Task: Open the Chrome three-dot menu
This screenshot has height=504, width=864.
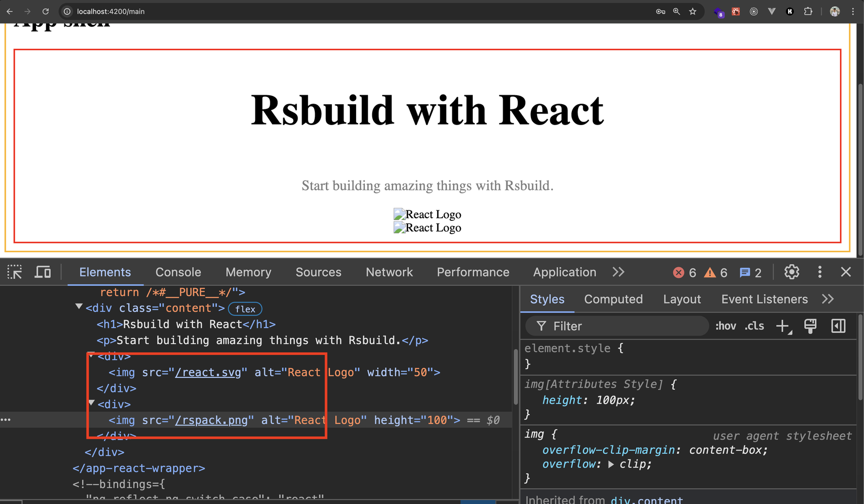Action: point(853,11)
